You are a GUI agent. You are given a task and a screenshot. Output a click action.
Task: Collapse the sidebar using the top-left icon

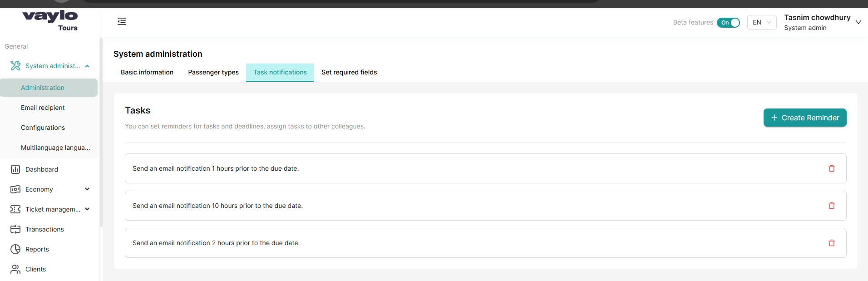pyautogui.click(x=121, y=21)
